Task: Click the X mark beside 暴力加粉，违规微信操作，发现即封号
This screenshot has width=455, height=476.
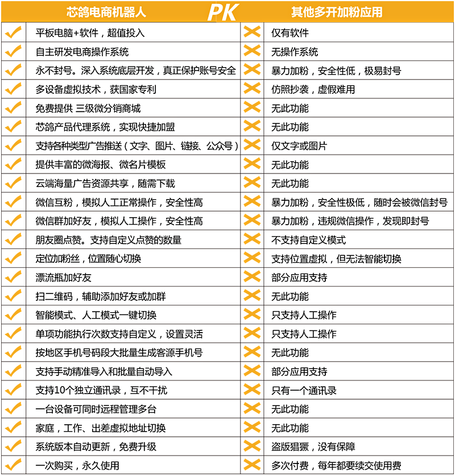Action: pos(252,220)
